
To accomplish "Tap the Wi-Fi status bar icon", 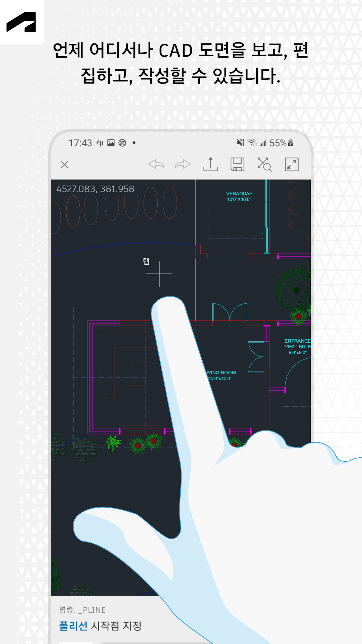I will point(252,143).
